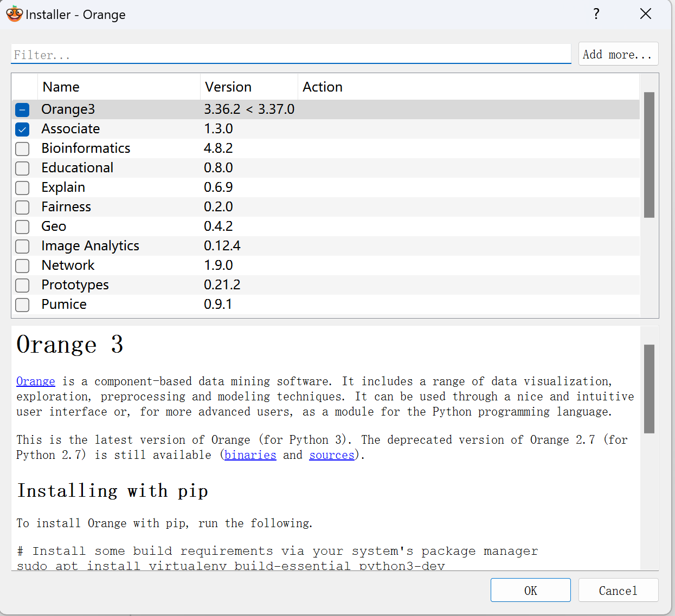
Task: Tick the Network add-on checkbox
Action: click(22, 266)
